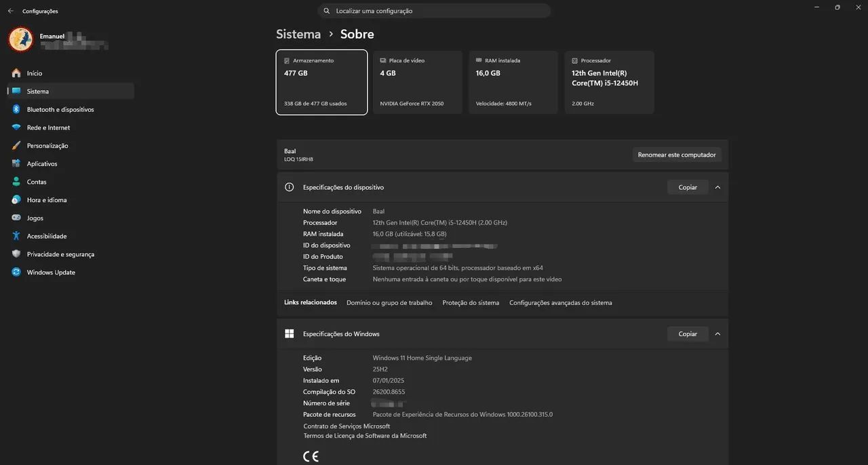868x465 pixels.
Task: Go to Personalização settings
Action: point(71,146)
